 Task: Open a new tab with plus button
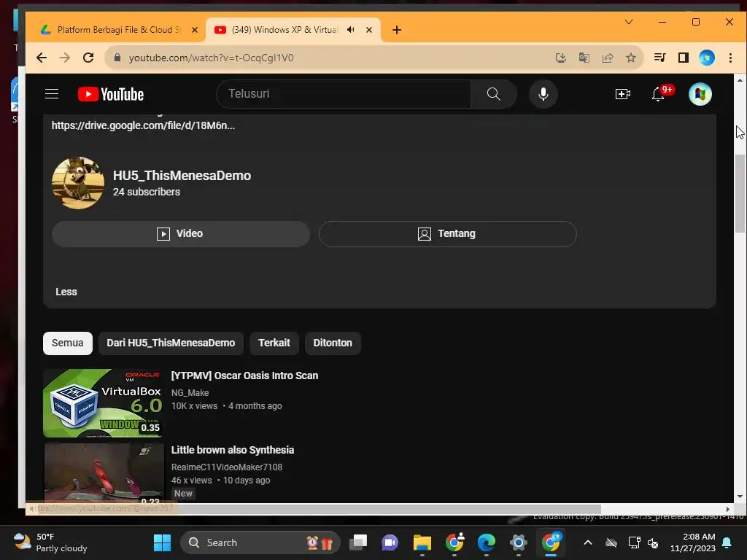click(x=396, y=30)
